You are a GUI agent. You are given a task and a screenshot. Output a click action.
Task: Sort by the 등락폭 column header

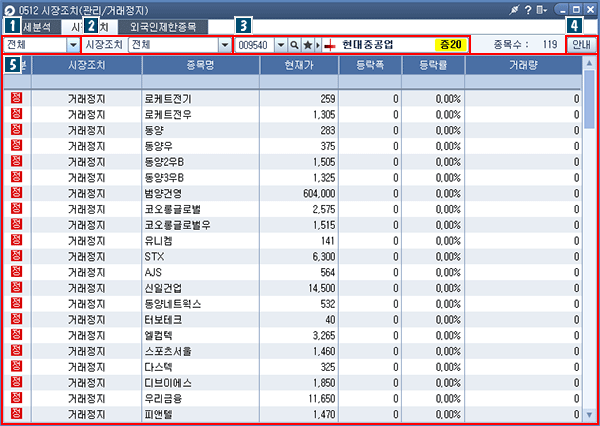coord(370,65)
